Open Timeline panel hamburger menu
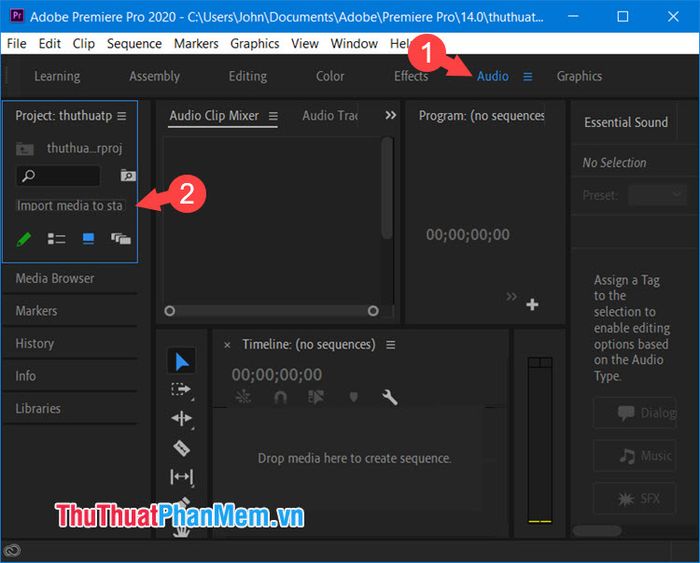This screenshot has height=563, width=700. point(391,345)
